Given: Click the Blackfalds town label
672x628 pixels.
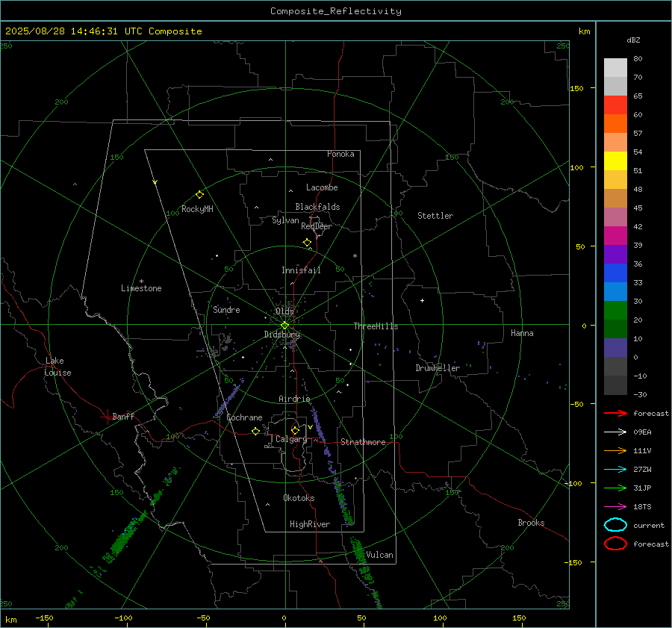Looking at the screenshot, I should tap(317, 207).
